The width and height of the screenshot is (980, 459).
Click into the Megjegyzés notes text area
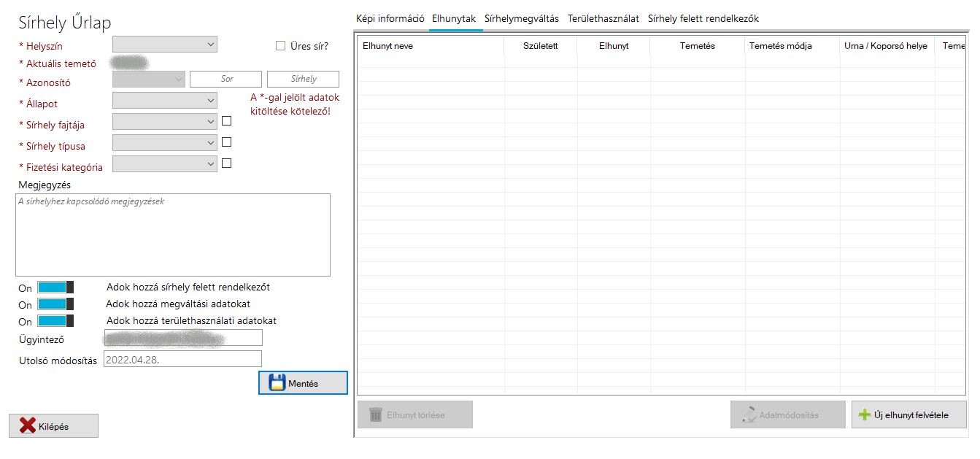[172, 234]
